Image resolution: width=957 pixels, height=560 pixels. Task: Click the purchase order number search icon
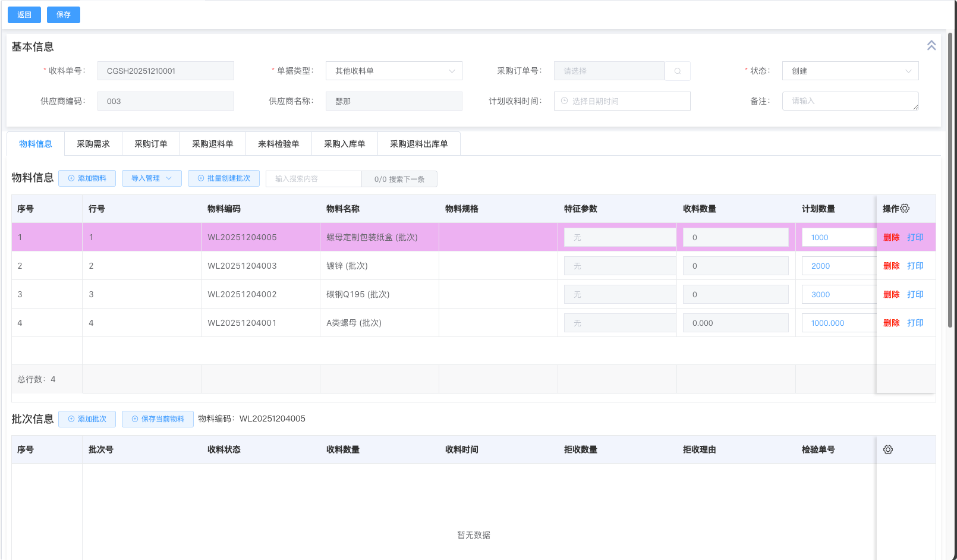pyautogui.click(x=677, y=71)
